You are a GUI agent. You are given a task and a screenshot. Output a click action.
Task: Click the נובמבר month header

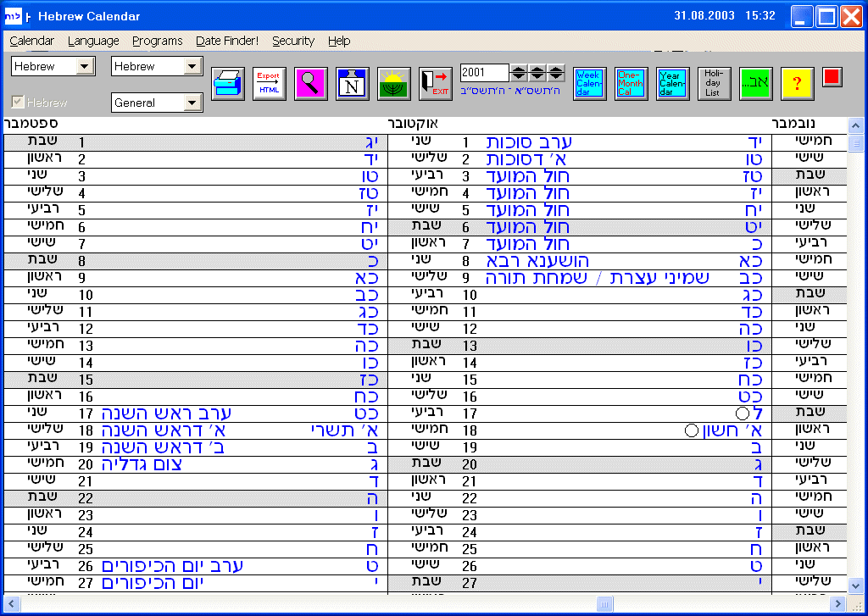(x=793, y=123)
